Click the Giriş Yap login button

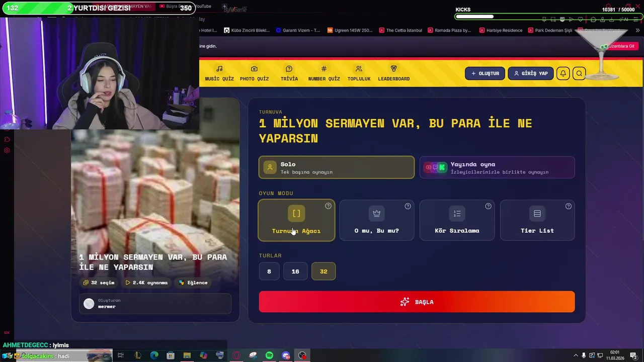point(530,73)
